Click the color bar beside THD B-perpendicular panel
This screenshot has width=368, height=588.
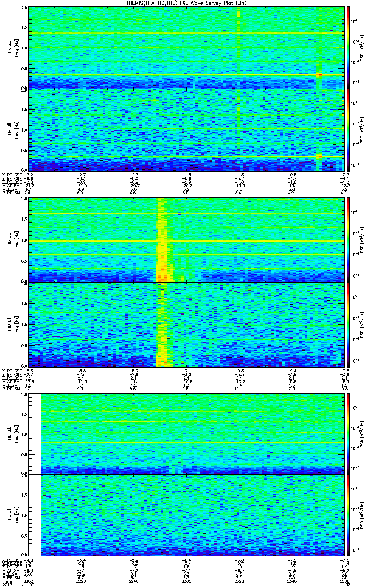coord(349,239)
